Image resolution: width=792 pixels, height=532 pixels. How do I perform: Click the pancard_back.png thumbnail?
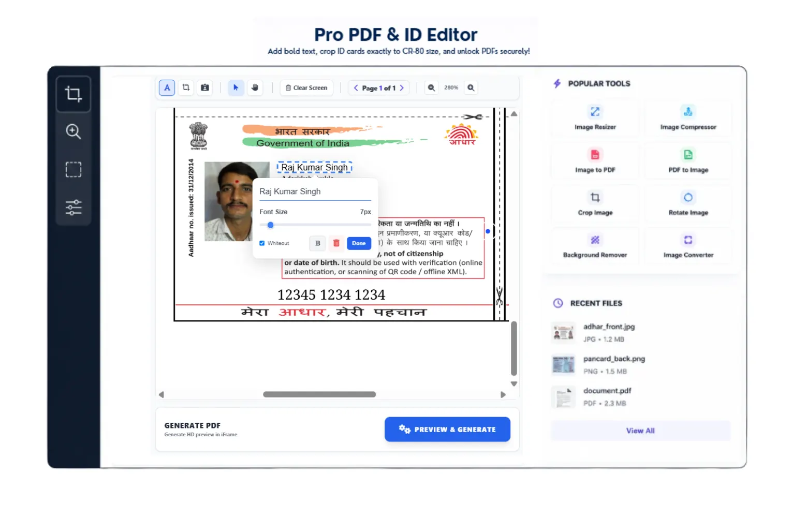click(563, 365)
